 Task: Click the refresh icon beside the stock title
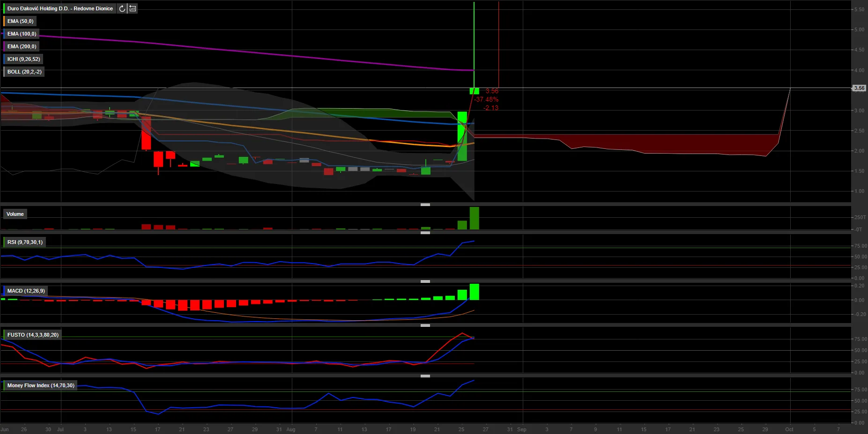click(x=122, y=8)
